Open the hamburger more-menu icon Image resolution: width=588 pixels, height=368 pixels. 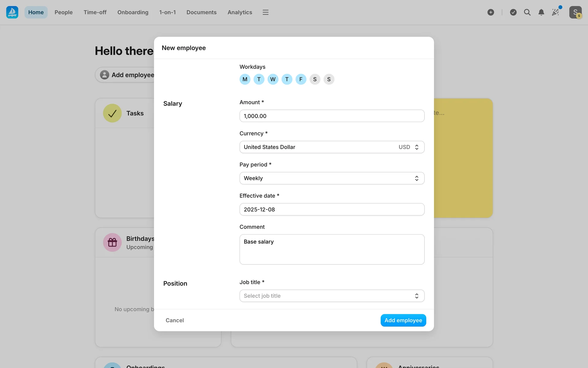pos(266,12)
